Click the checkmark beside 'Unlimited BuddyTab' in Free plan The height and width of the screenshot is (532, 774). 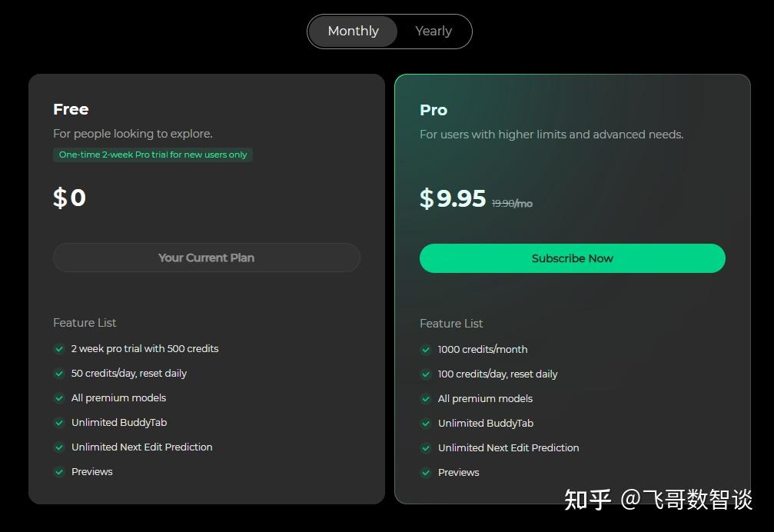pyautogui.click(x=59, y=423)
